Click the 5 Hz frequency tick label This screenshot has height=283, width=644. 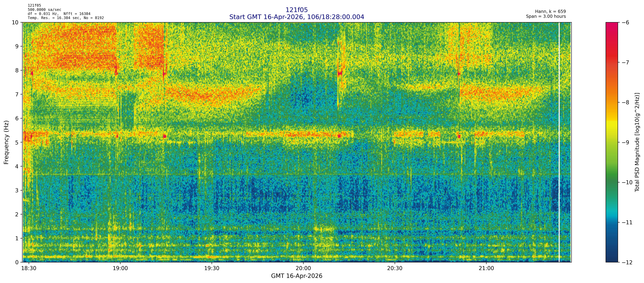pos(17,142)
